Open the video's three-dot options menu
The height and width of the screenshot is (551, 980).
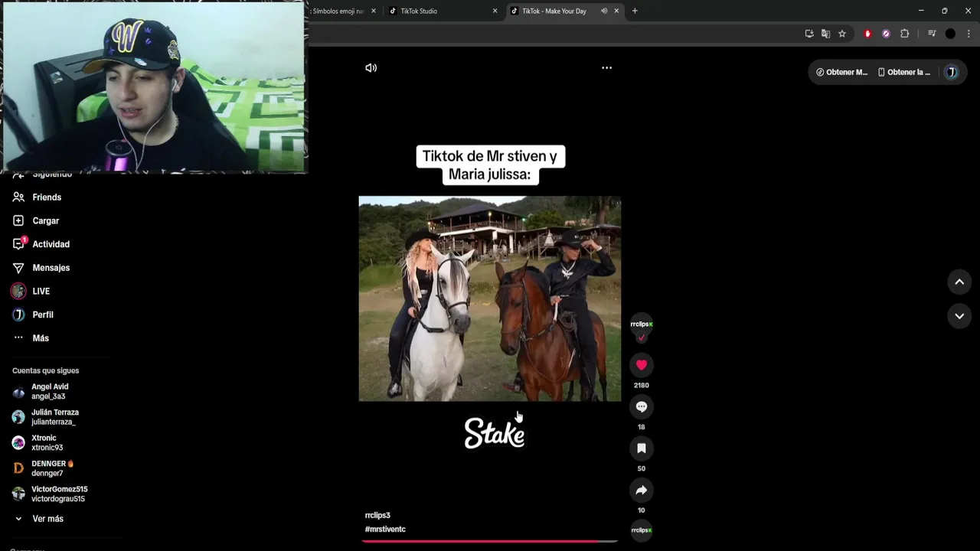(x=606, y=67)
